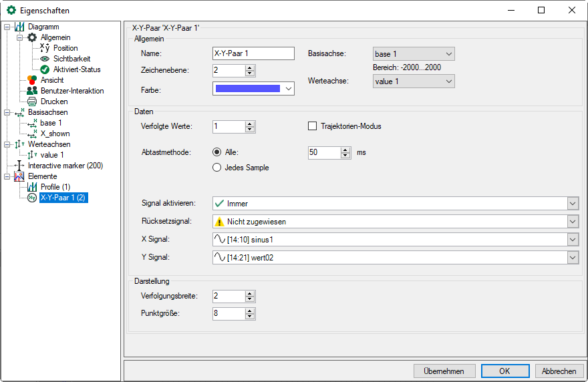Image resolution: width=588 pixels, height=382 pixels.
Task: Select the Alle sampling radio button
Action: [216, 152]
